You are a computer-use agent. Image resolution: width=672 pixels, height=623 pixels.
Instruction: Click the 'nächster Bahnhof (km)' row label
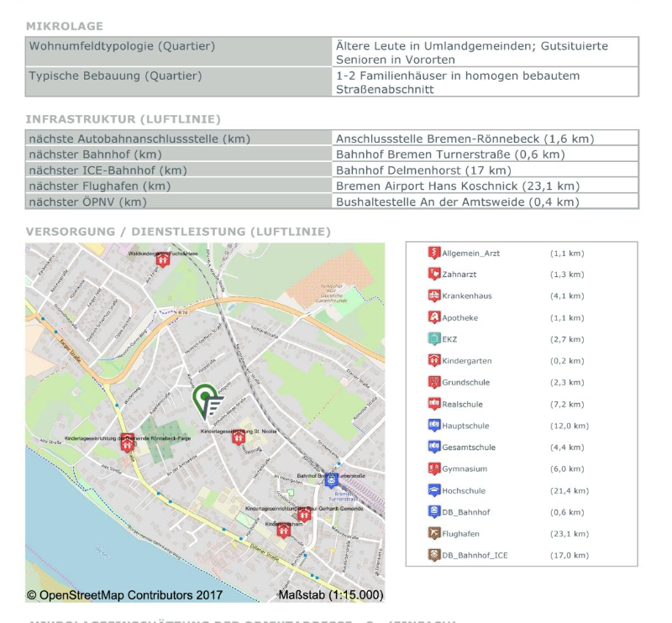95,154
